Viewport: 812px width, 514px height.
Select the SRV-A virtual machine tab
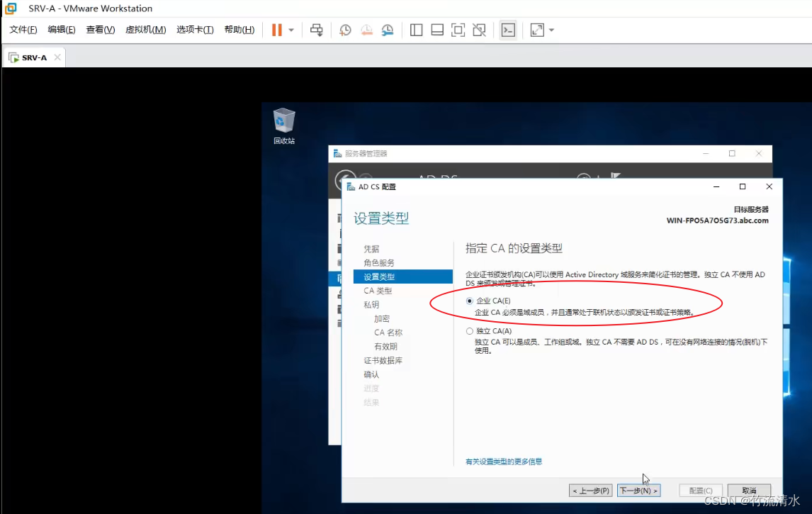[34, 57]
